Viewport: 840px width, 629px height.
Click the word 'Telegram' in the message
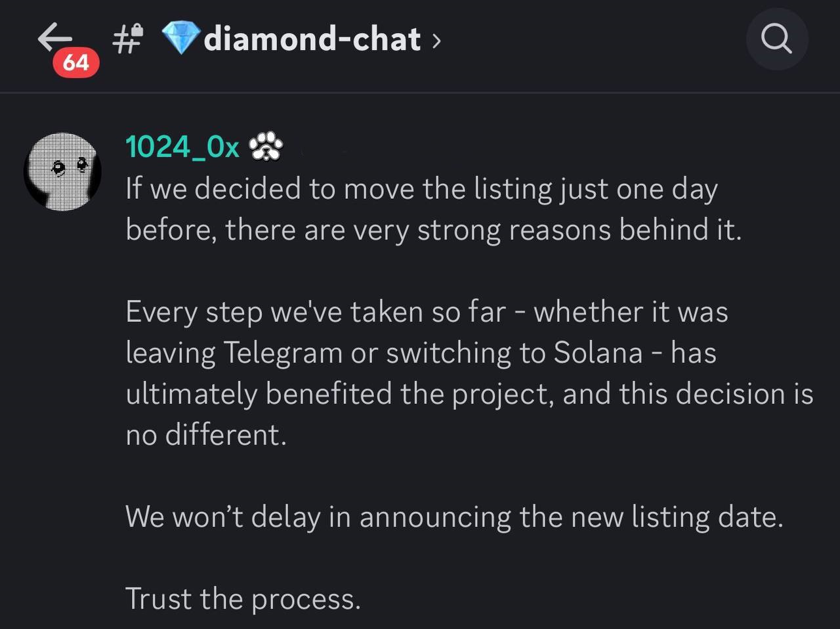(283, 353)
